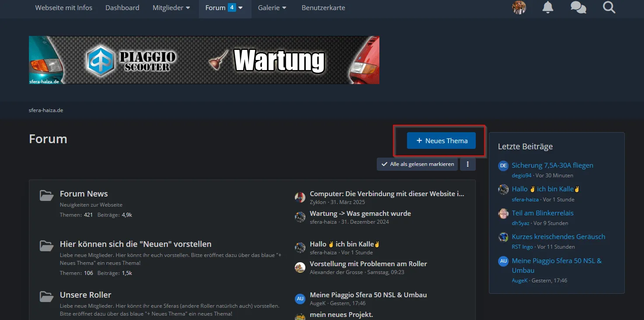Image resolution: width=644 pixels, height=320 pixels.
Task: Click the Unsere Roller folder icon
Action: [46, 296]
